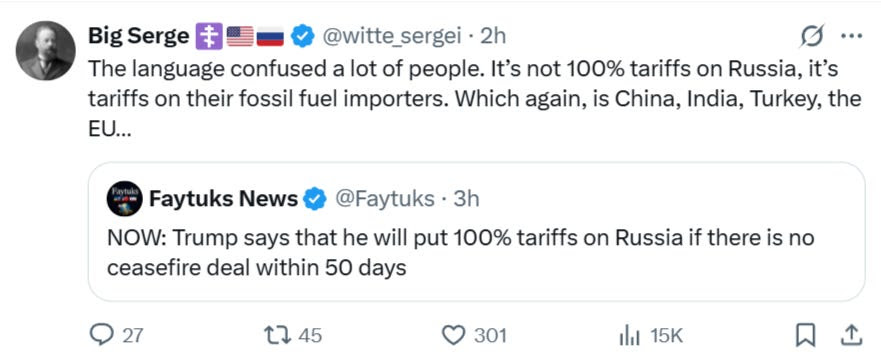This screenshot has width=881, height=364.
Task: Open the @Faytuks handle link
Action: 384,198
